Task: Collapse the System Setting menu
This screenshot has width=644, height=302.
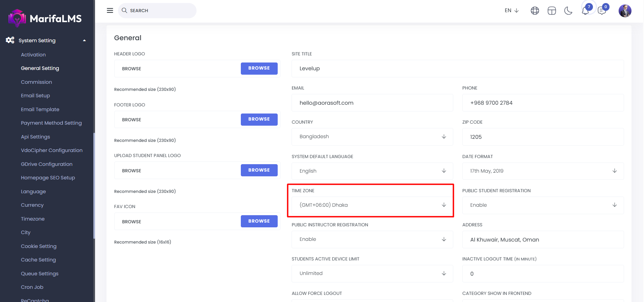Action: [84, 41]
